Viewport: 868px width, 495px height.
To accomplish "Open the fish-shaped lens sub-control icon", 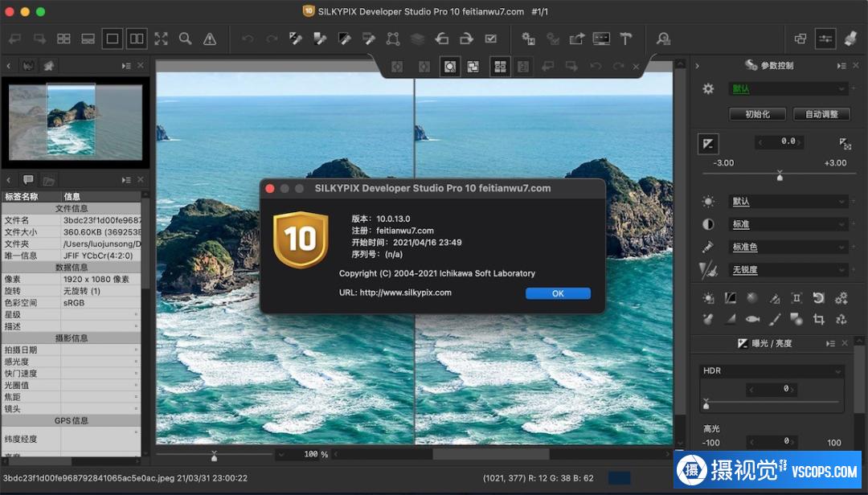I will [752, 319].
